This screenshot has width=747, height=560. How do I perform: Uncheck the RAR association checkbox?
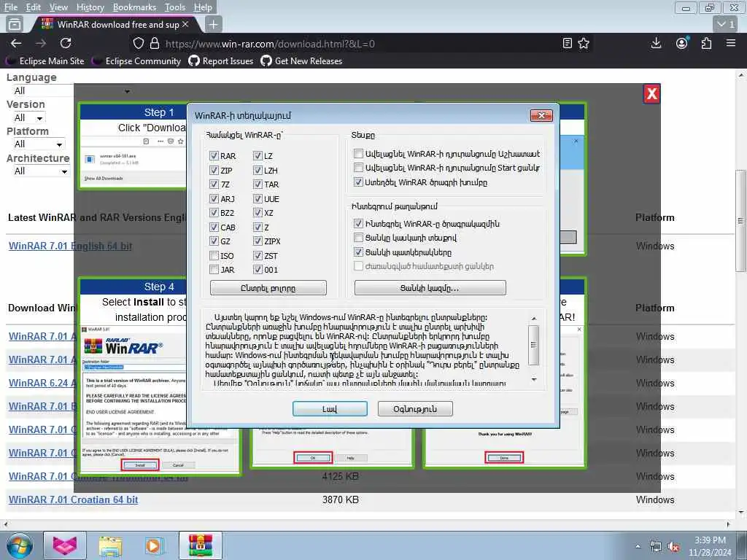tap(214, 156)
